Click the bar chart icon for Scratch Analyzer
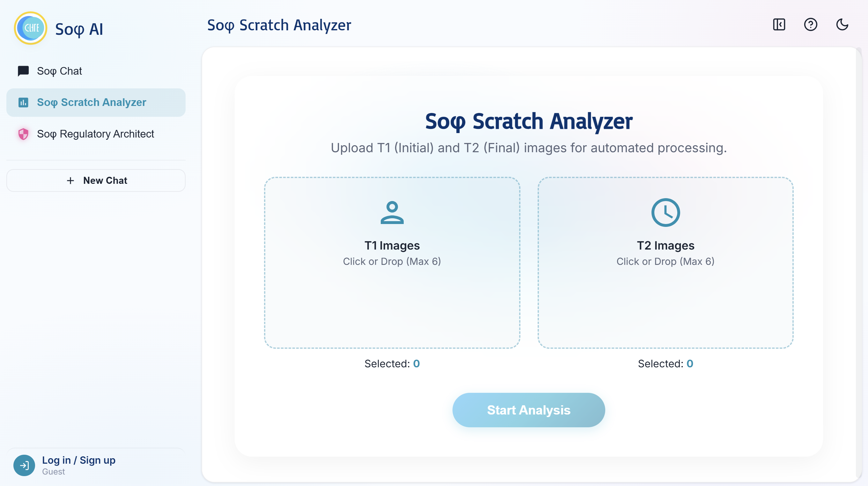The height and width of the screenshot is (486, 868). (x=23, y=102)
